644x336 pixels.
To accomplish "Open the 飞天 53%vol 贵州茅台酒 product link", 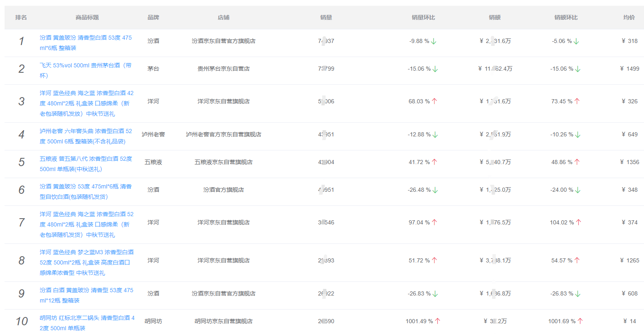I will (86, 70).
